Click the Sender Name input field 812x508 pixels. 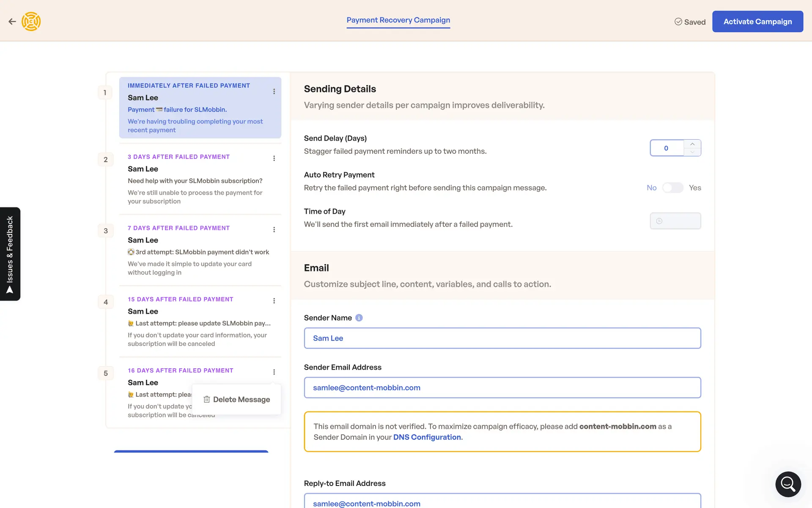pyautogui.click(x=502, y=338)
